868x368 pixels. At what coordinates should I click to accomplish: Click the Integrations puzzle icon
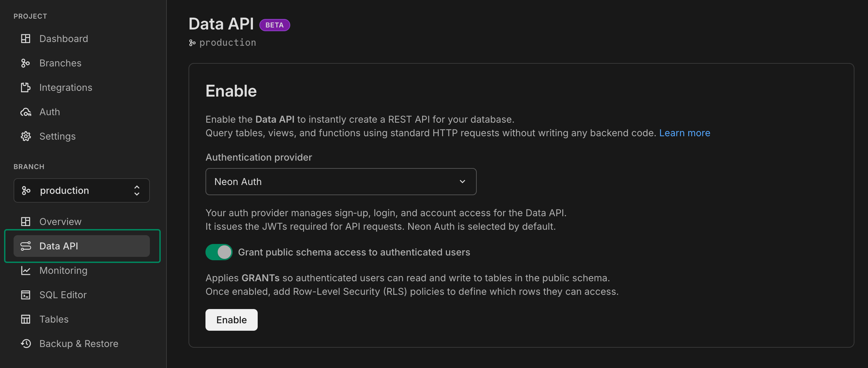pyautogui.click(x=26, y=87)
